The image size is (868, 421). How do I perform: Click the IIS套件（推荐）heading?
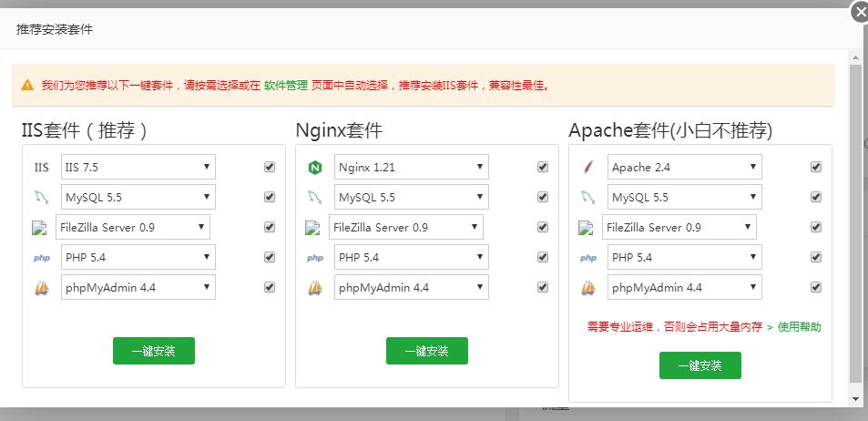pyautogui.click(x=84, y=130)
